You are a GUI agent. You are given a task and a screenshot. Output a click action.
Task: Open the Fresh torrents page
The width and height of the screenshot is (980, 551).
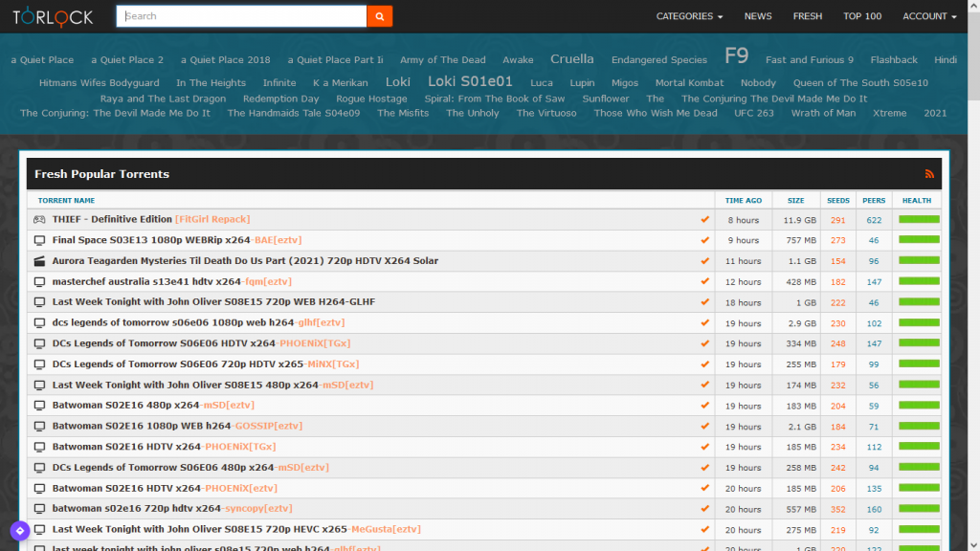click(808, 16)
